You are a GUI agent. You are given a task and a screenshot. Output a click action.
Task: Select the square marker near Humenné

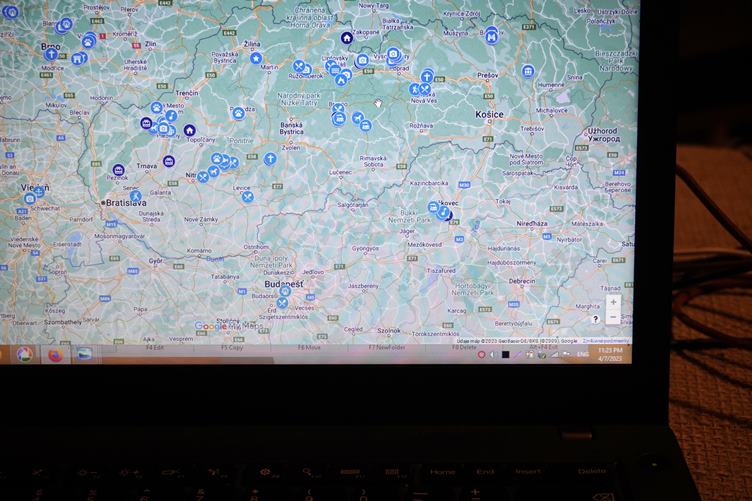click(x=528, y=71)
